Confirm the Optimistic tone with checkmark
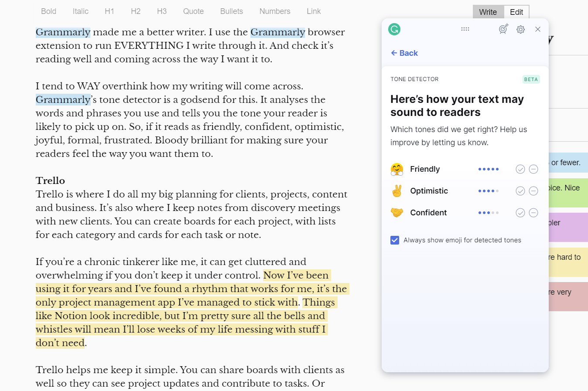The image size is (588, 391). 520,191
